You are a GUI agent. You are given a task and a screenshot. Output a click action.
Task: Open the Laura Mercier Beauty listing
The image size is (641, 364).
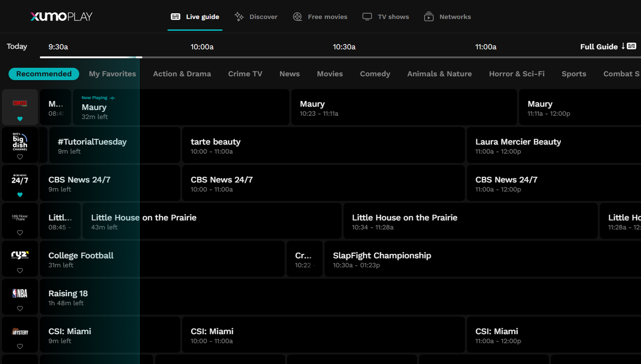tap(554, 145)
